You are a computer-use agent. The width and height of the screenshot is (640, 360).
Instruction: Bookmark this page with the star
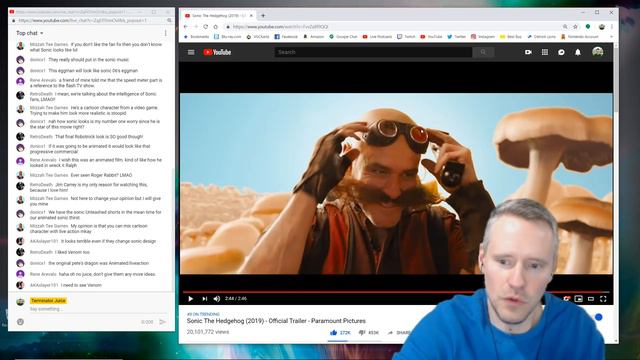576,27
